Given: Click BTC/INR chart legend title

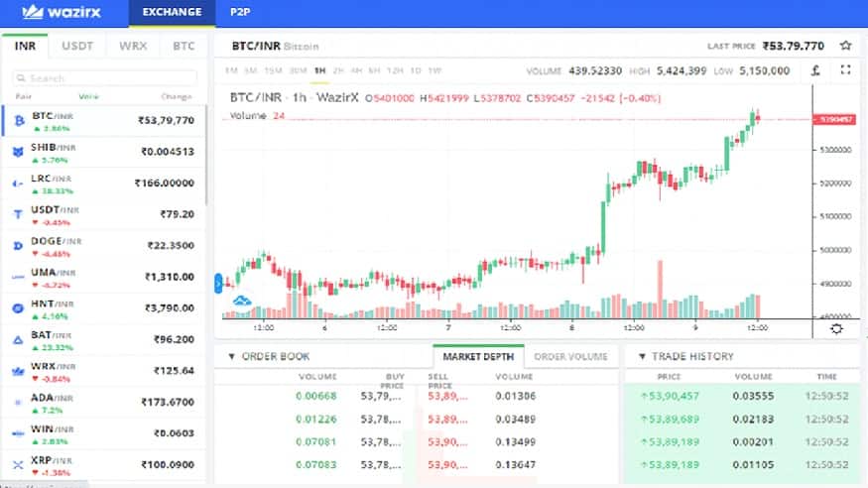Looking at the screenshot, I should (294, 98).
